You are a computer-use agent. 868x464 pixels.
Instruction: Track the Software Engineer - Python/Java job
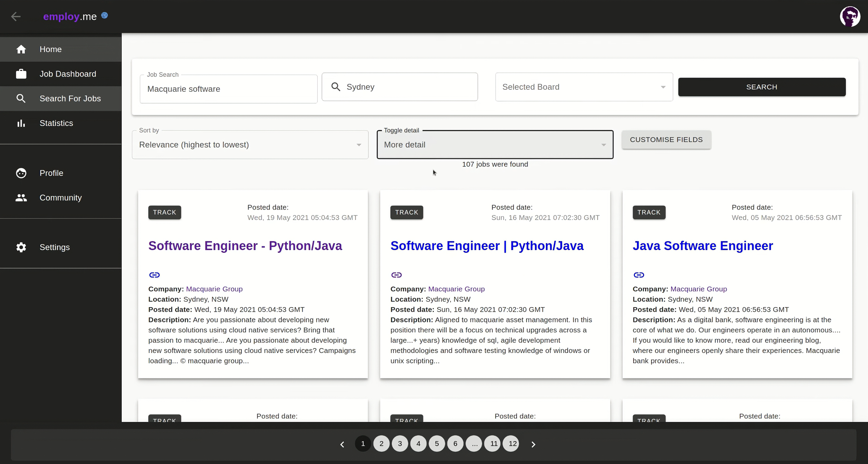164,212
